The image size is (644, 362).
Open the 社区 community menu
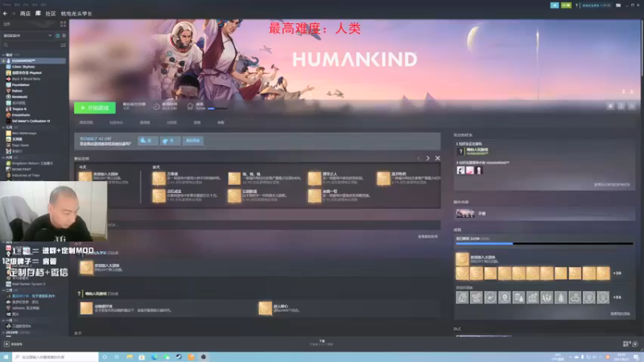51,14
